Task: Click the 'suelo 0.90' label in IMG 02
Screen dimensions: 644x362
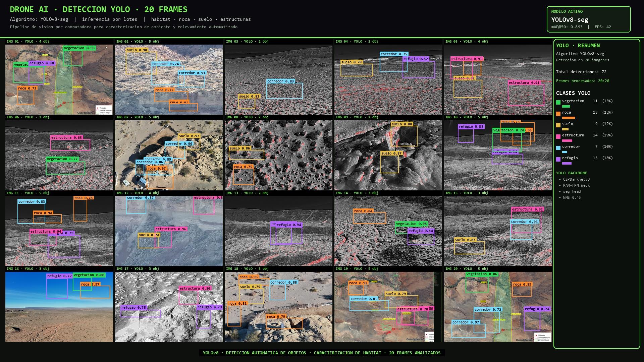Action: click(x=137, y=50)
